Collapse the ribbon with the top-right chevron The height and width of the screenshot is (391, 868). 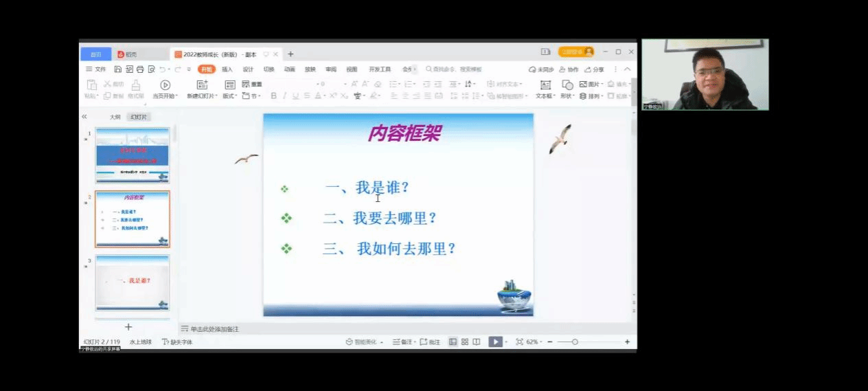[x=627, y=69]
